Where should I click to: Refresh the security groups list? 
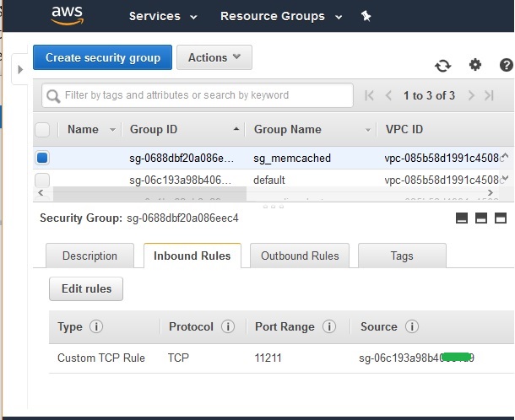pyautogui.click(x=442, y=66)
